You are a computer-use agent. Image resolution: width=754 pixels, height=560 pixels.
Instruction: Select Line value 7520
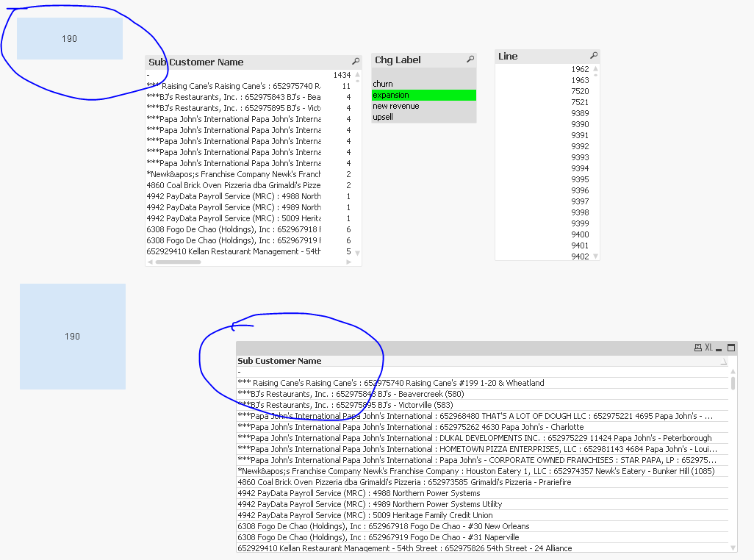[x=543, y=91]
